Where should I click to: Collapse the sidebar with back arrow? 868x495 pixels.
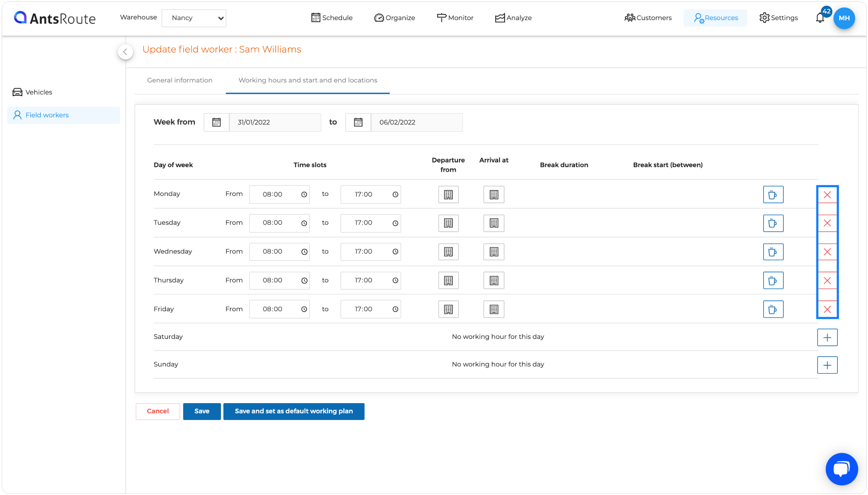(125, 52)
